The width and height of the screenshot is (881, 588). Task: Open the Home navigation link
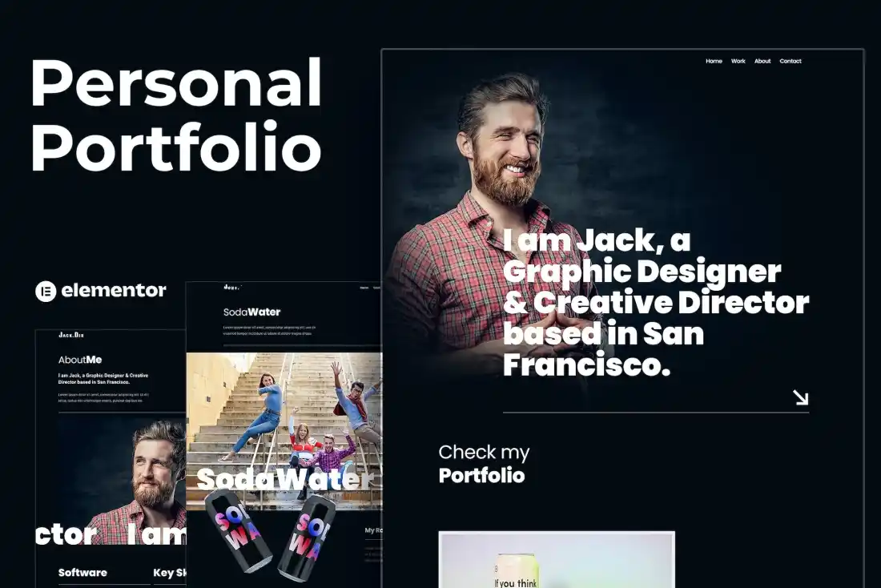pyautogui.click(x=714, y=61)
